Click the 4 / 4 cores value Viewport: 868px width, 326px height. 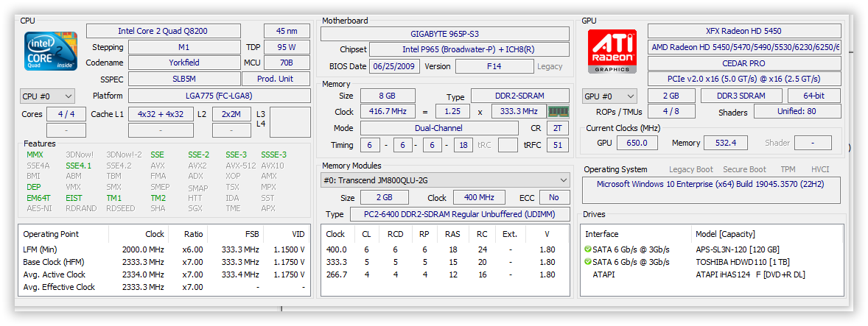[x=66, y=114]
